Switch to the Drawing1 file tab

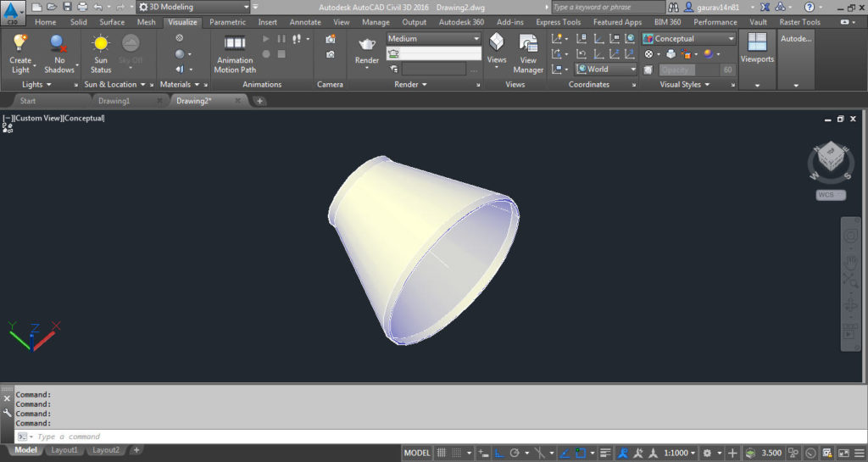[x=114, y=101]
